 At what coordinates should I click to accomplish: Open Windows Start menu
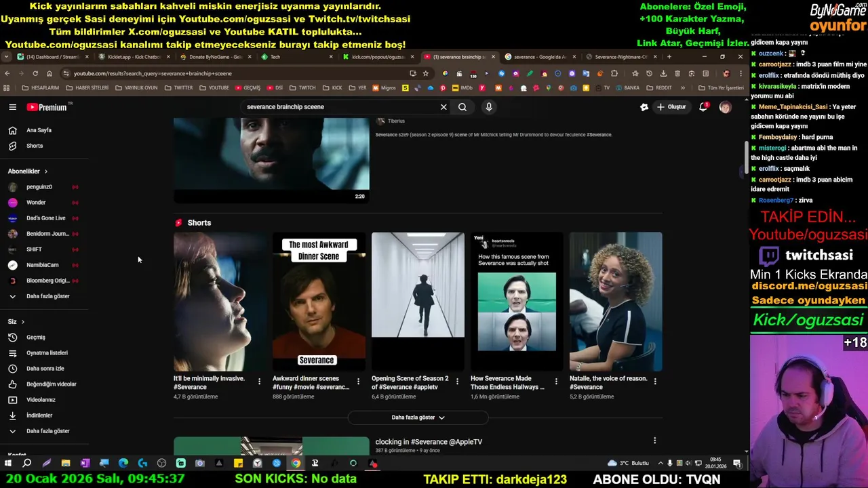point(8,464)
